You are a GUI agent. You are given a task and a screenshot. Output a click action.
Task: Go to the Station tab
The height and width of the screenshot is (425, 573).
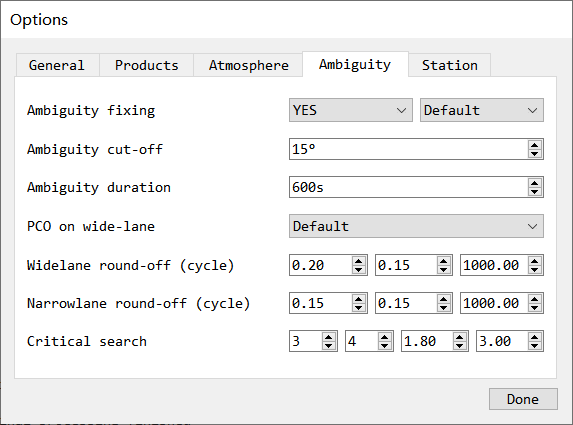click(x=449, y=65)
